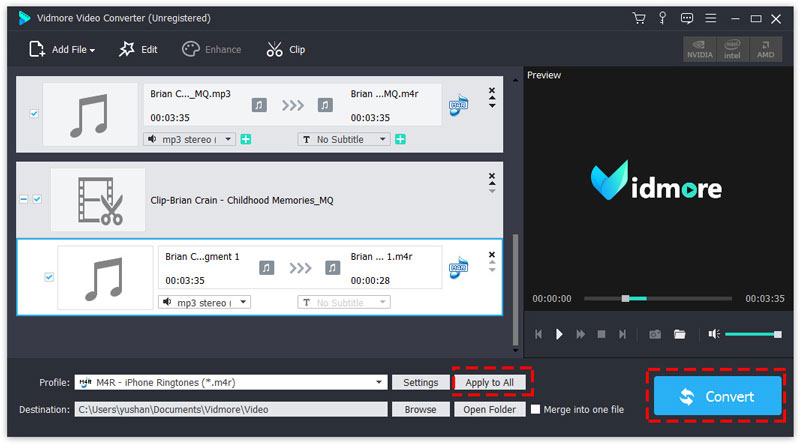The height and width of the screenshot is (444, 800).
Task: Toggle checkbox for Clip-Brian Crain group
Action: 38,200
